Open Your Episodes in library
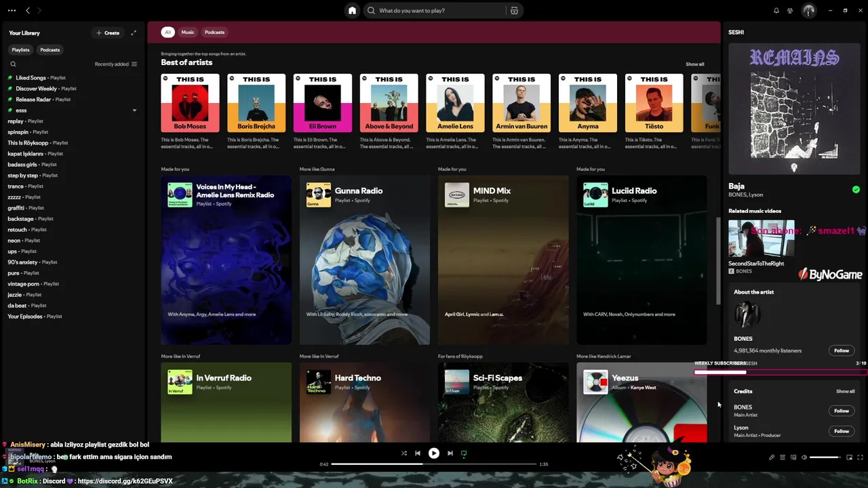Image resolution: width=868 pixels, height=488 pixels. (x=71, y=317)
